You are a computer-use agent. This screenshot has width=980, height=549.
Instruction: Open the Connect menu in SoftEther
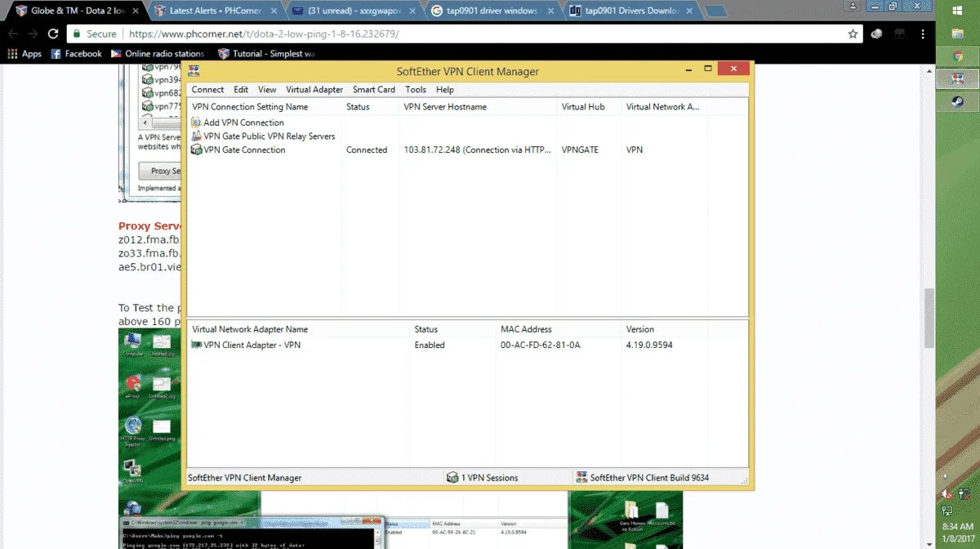tap(208, 90)
